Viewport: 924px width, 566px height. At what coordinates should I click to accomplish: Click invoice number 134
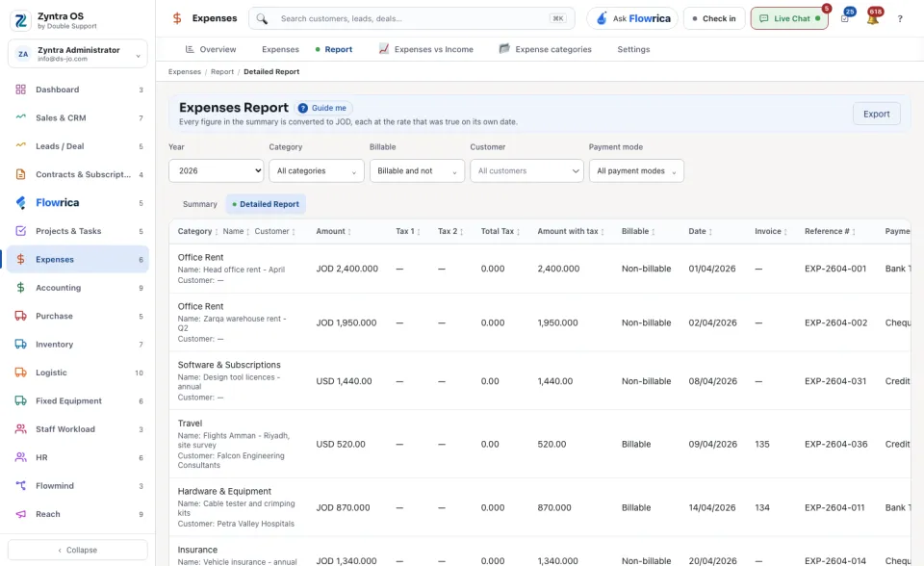762,507
